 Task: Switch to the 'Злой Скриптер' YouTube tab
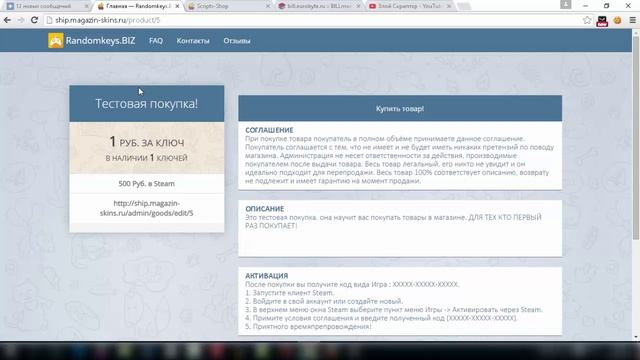coord(409,6)
